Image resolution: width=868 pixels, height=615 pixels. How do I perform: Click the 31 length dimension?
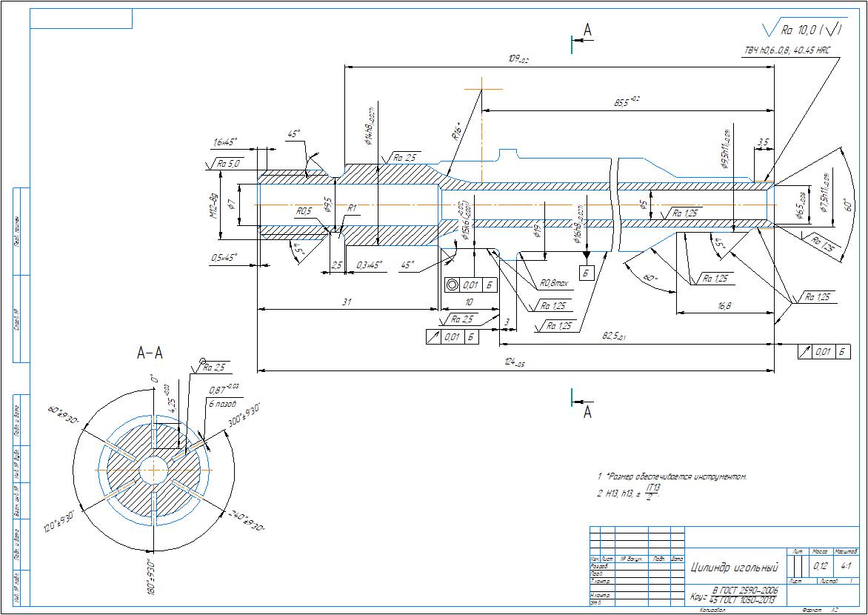(x=347, y=301)
